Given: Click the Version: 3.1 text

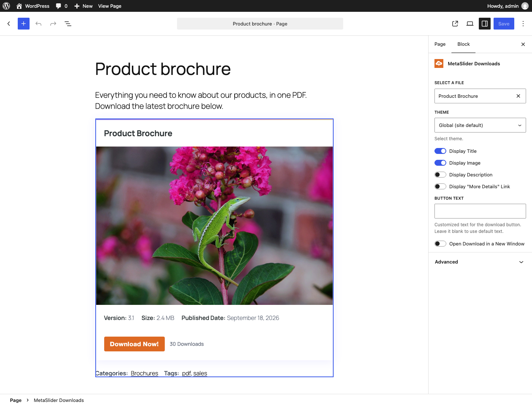Looking at the screenshot, I should click(119, 318).
